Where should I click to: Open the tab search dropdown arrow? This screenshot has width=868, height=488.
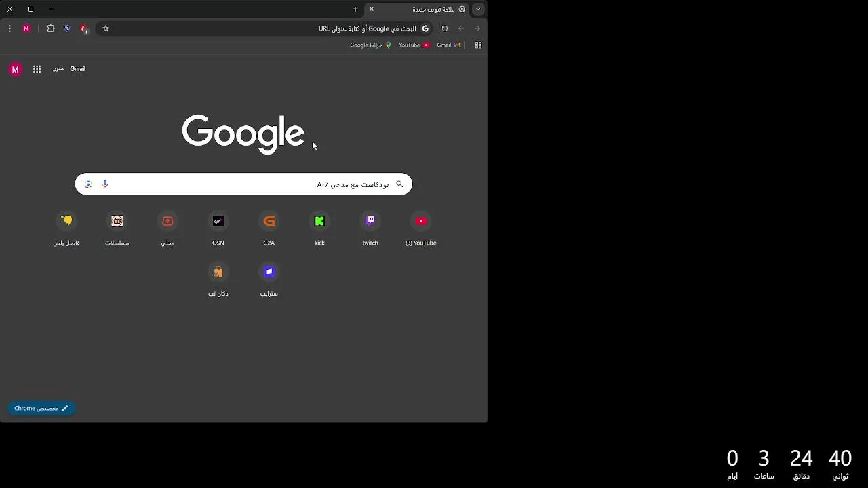(x=478, y=9)
